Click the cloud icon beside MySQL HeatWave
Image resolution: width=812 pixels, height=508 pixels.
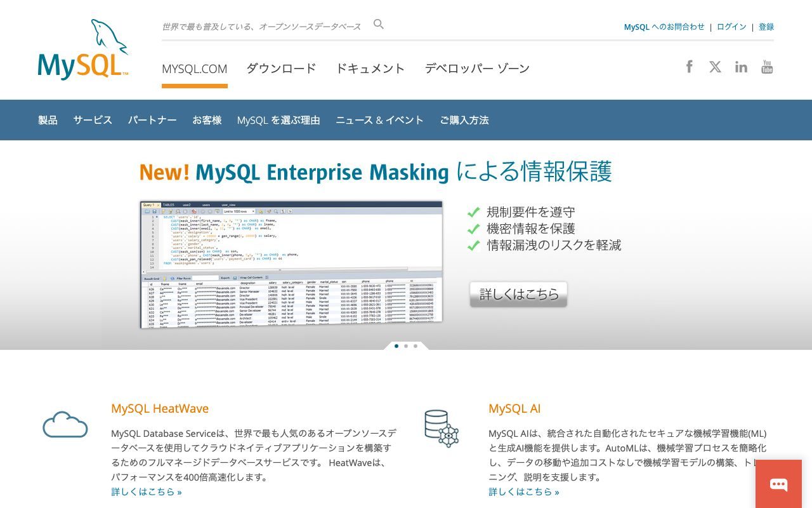[65, 424]
